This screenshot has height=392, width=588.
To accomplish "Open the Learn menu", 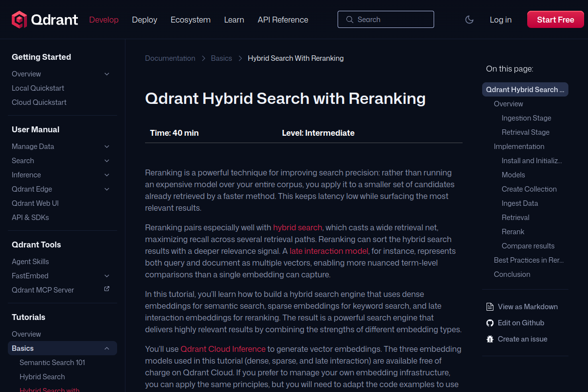I will coord(234,20).
